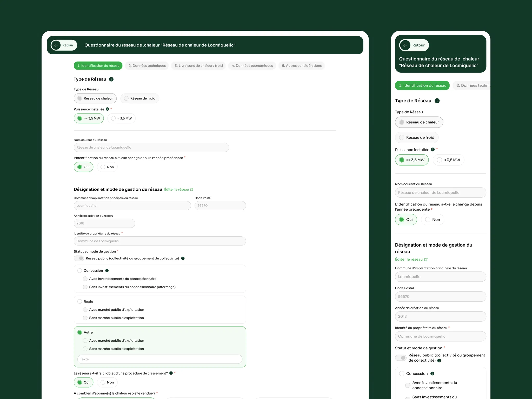This screenshot has height=399, width=532.
Task: Click the Texte input under Autre
Action: [160, 359]
